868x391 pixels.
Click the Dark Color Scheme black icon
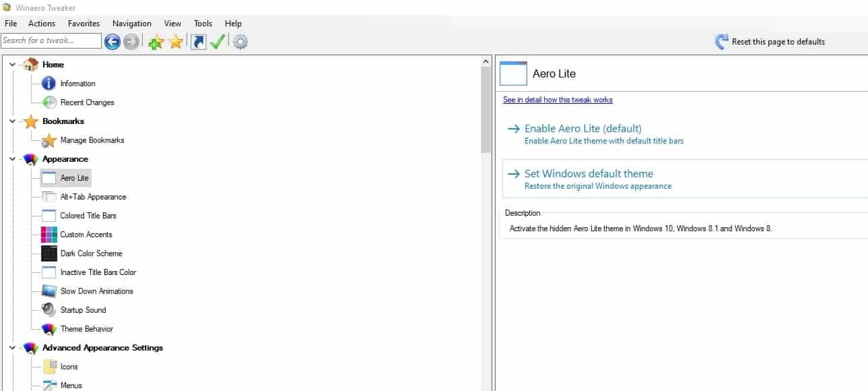coord(48,253)
